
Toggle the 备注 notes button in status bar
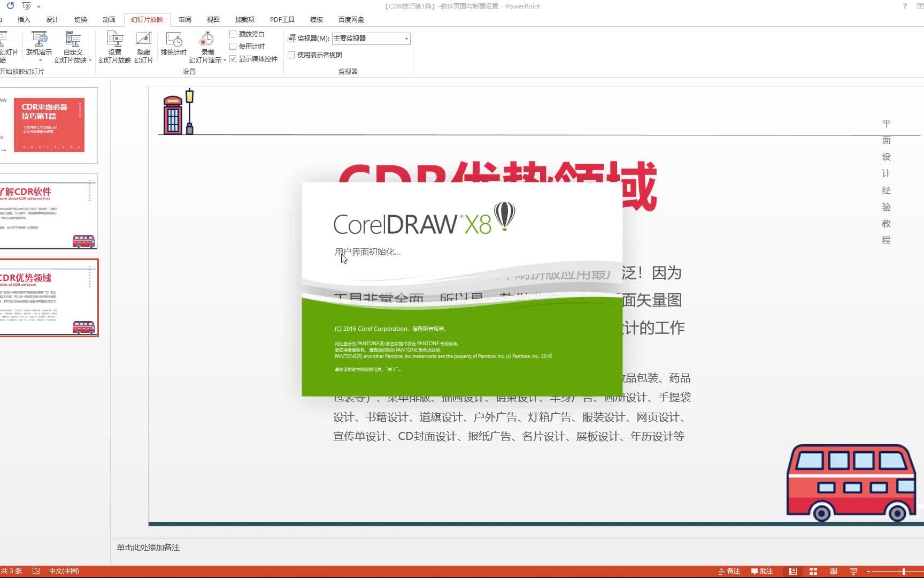[x=729, y=571]
